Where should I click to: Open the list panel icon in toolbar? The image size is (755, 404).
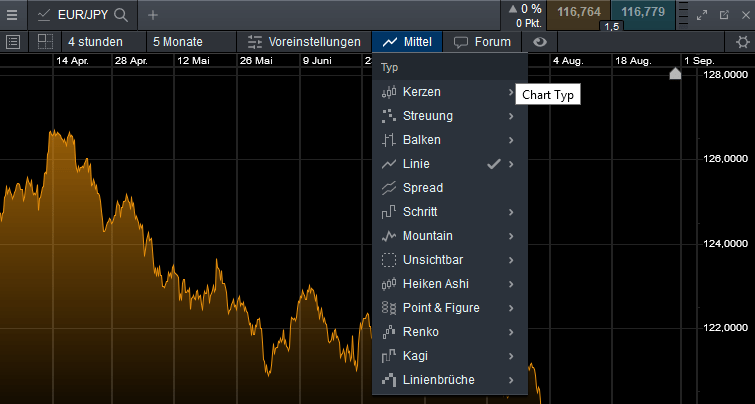13,42
